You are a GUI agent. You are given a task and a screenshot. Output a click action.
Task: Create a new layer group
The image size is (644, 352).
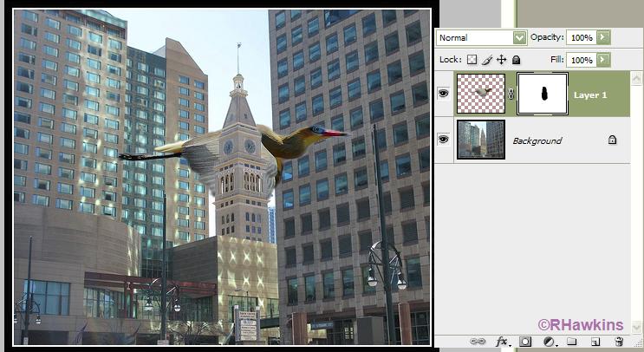coord(572,342)
